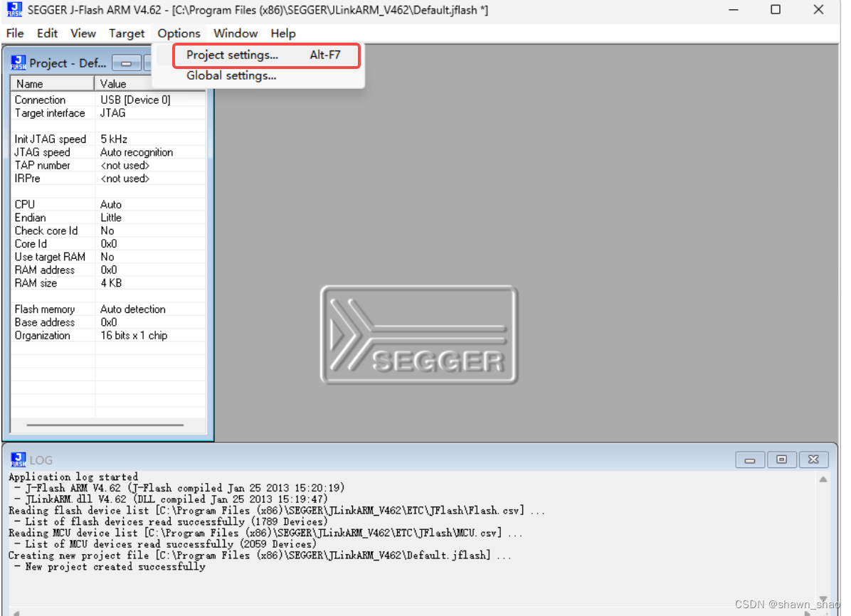The height and width of the screenshot is (616, 851).
Task: Select the TAP number row
Action: tap(108, 165)
